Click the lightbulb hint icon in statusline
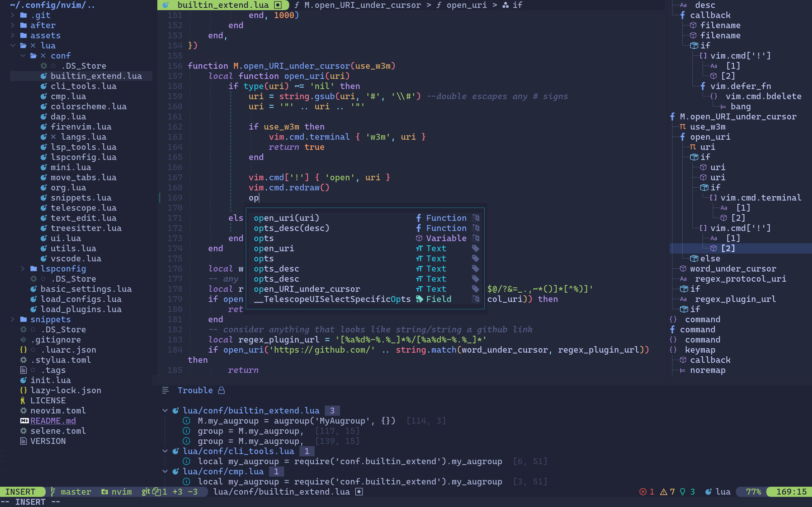This screenshot has width=812, height=507. pos(683,492)
